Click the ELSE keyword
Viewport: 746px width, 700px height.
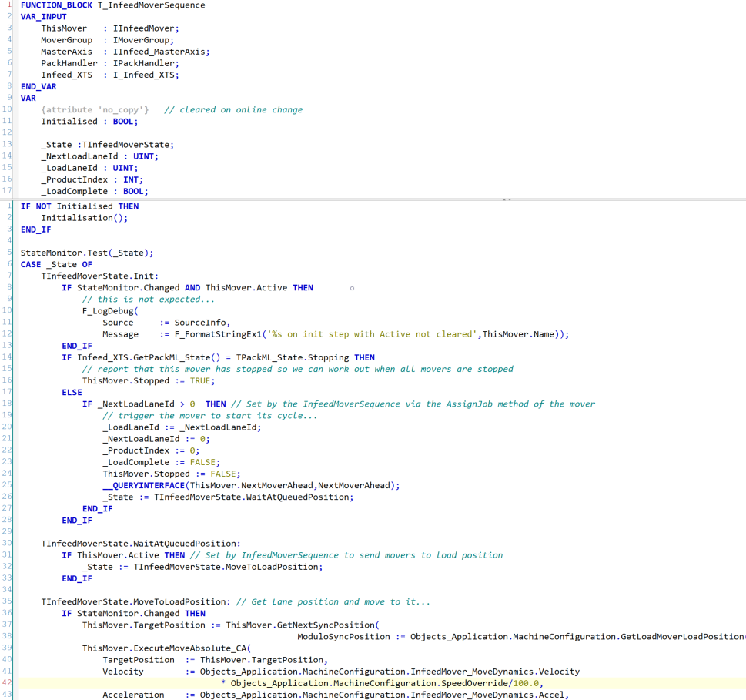click(x=72, y=393)
